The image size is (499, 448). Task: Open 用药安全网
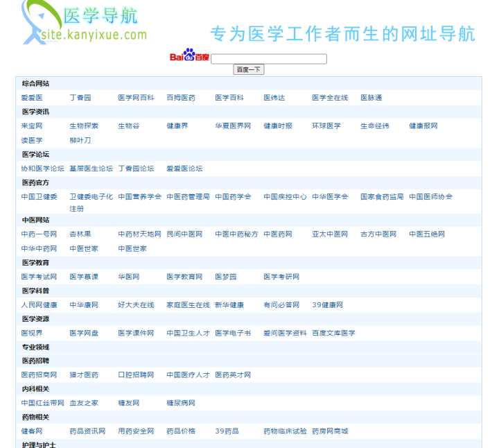[136, 431]
